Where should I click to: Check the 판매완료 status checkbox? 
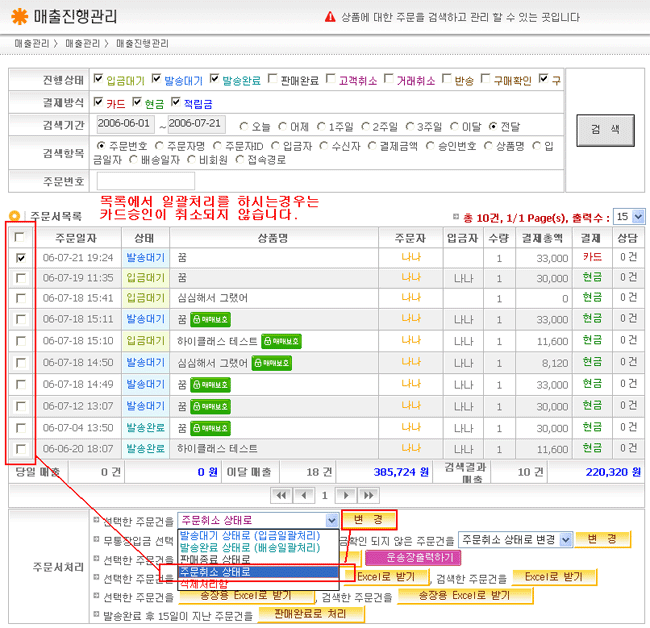coord(272,79)
